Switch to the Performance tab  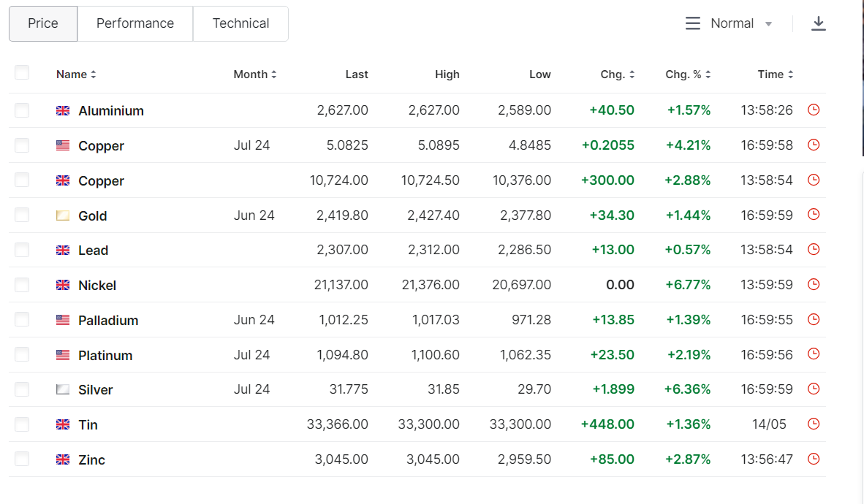[x=135, y=23]
